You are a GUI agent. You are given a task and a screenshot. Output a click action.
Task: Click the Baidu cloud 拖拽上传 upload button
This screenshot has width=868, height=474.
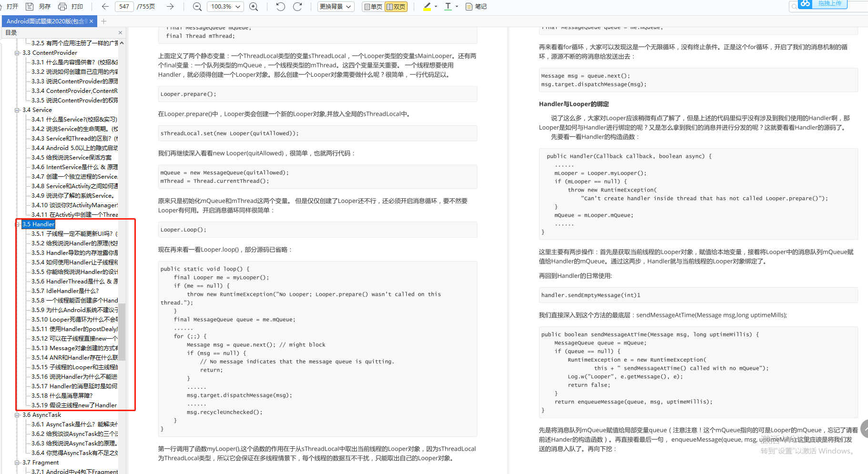click(823, 4)
